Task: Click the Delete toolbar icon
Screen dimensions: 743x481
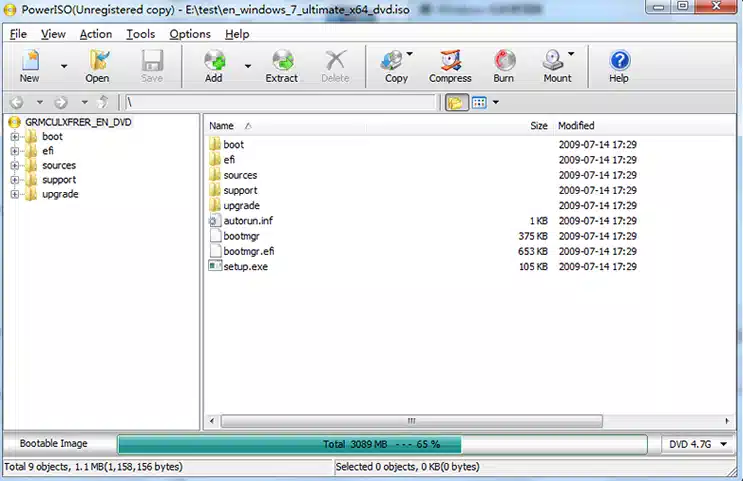Action: (x=335, y=66)
